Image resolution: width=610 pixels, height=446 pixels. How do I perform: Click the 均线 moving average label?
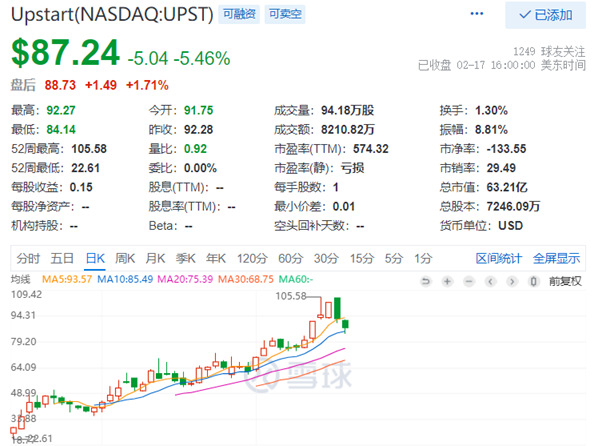click(20, 279)
